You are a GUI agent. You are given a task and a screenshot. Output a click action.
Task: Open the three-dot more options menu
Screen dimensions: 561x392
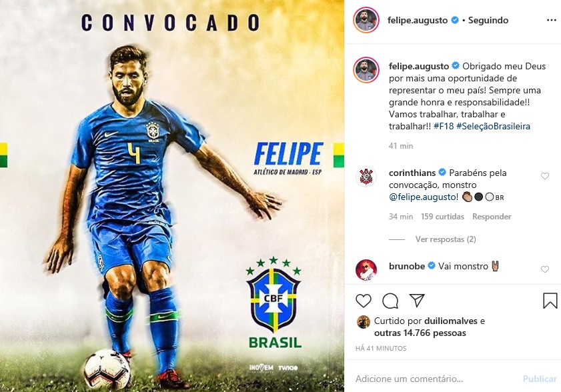[x=552, y=21]
